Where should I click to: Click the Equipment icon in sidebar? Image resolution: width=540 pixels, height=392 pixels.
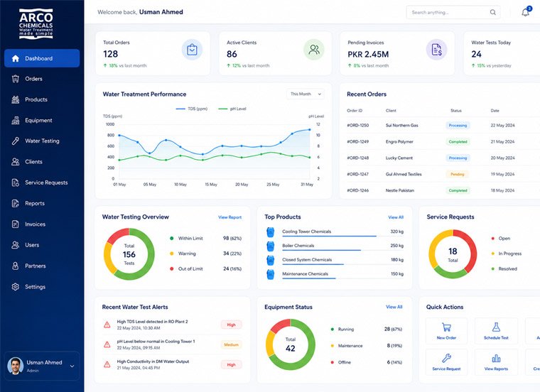(x=16, y=121)
